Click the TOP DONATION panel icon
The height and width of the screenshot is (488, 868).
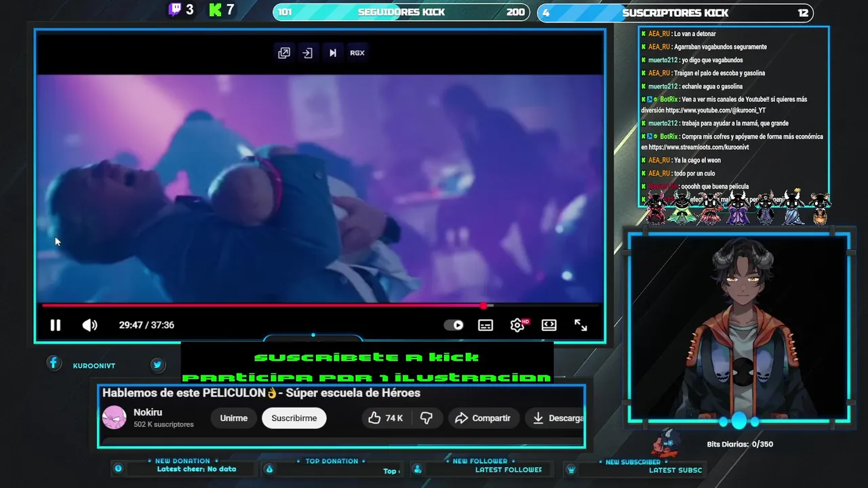pyautogui.click(x=269, y=469)
